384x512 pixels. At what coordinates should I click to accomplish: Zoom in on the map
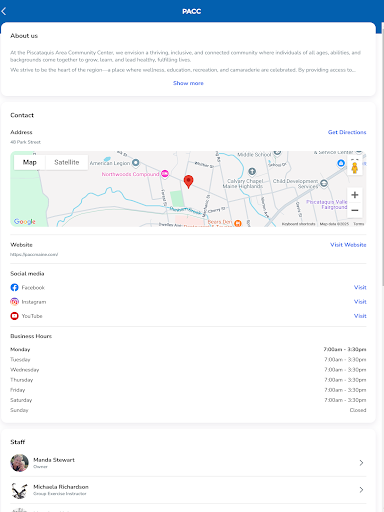(x=355, y=195)
